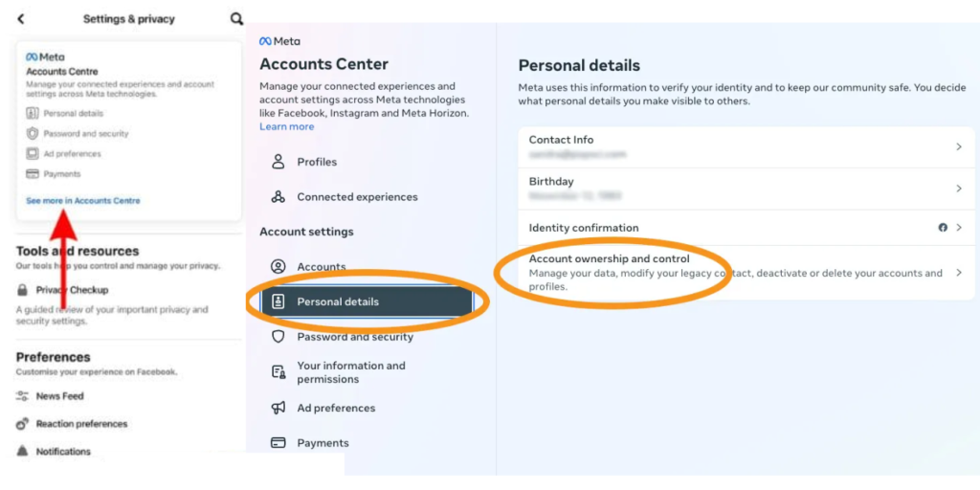
Task: Expand Identity confirmation row chevron
Action: click(958, 228)
